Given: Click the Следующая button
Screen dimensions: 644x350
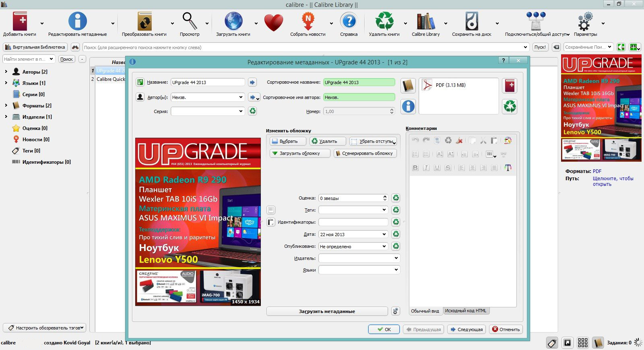Looking at the screenshot, I should [x=466, y=329].
